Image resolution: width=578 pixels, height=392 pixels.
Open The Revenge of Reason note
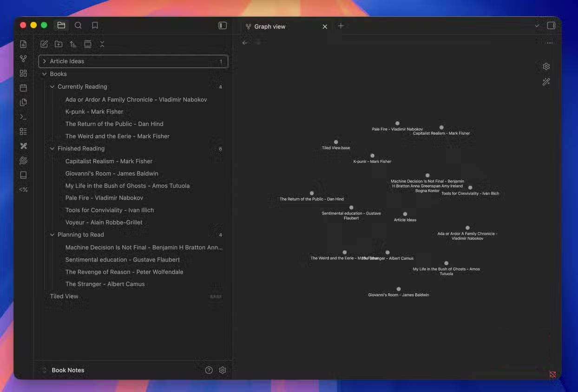pyautogui.click(x=124, y=272)
